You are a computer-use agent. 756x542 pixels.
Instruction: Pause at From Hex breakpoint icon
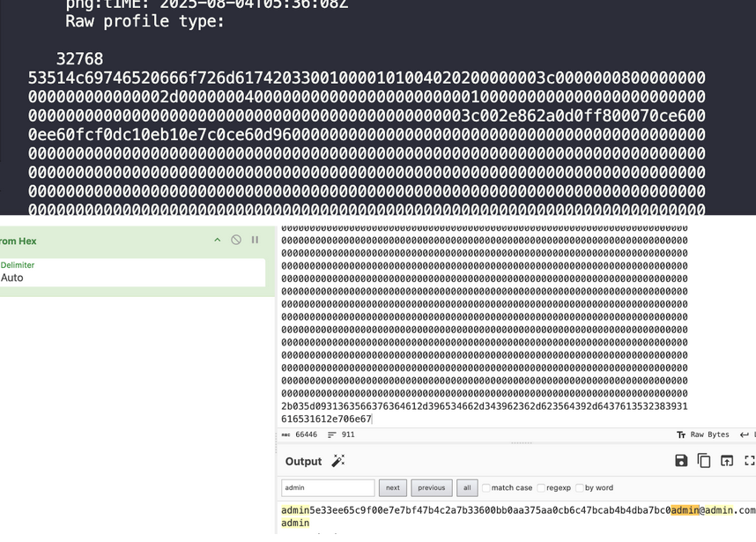point(256,240)
